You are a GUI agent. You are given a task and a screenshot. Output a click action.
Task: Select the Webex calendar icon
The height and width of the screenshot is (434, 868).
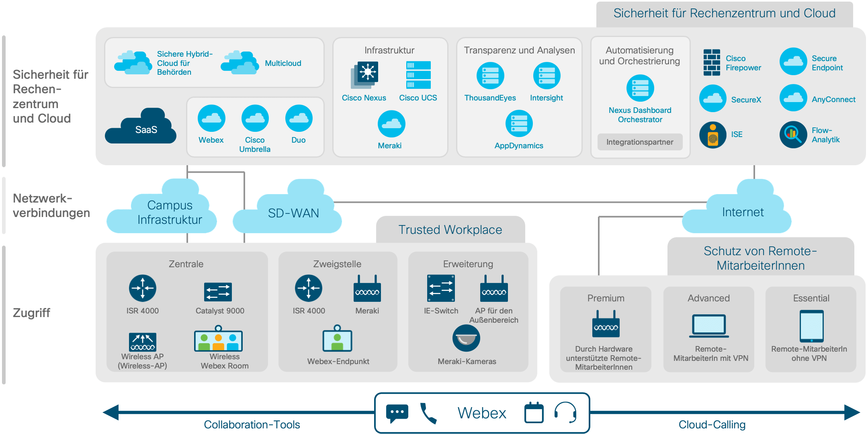pos(534,412)
